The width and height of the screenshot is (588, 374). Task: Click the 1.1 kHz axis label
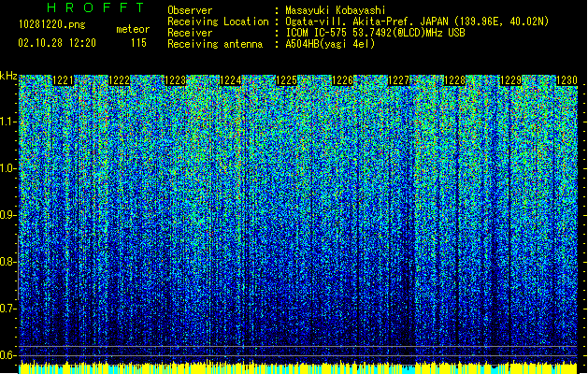pos(8,122)
